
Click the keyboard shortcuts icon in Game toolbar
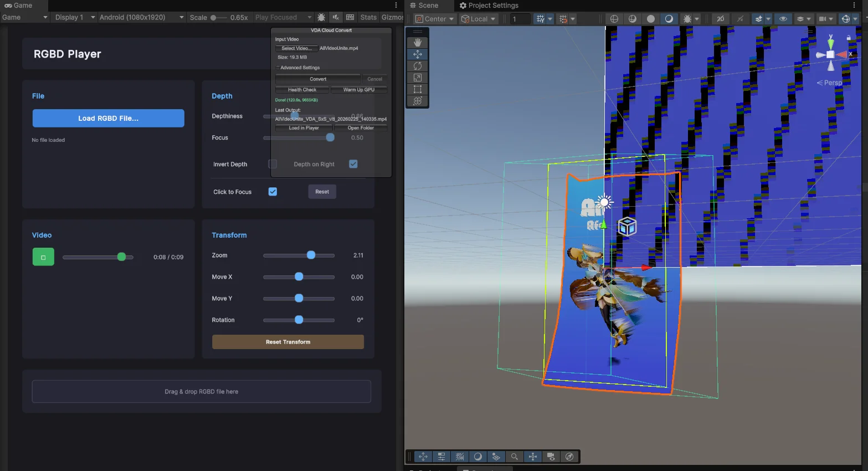coord(350,17)
